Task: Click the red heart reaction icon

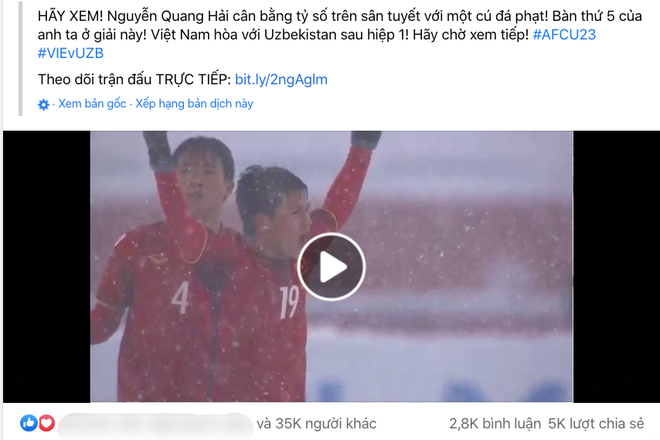Action: coord(47,423)
